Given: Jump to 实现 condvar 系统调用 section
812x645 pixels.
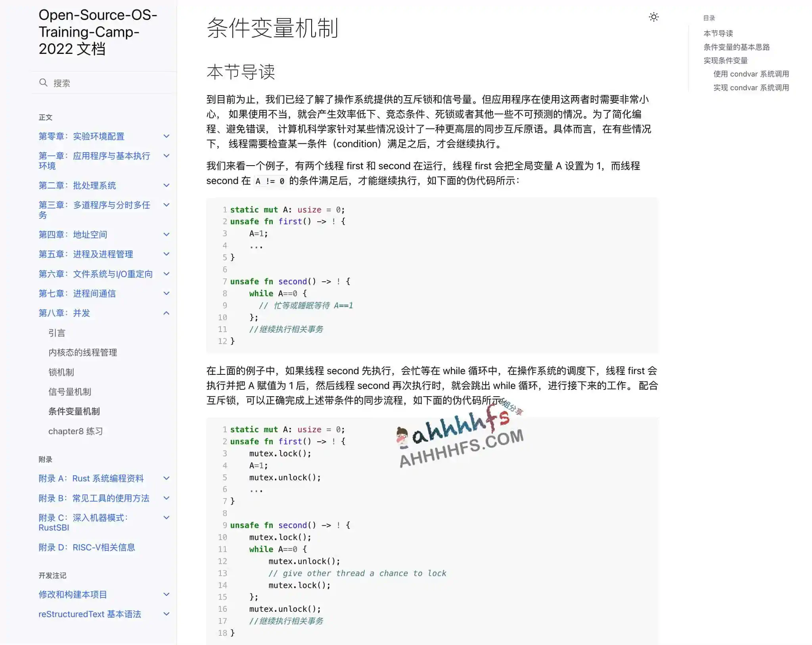Looking at the screenshot, I should click(x=751, y=88).
